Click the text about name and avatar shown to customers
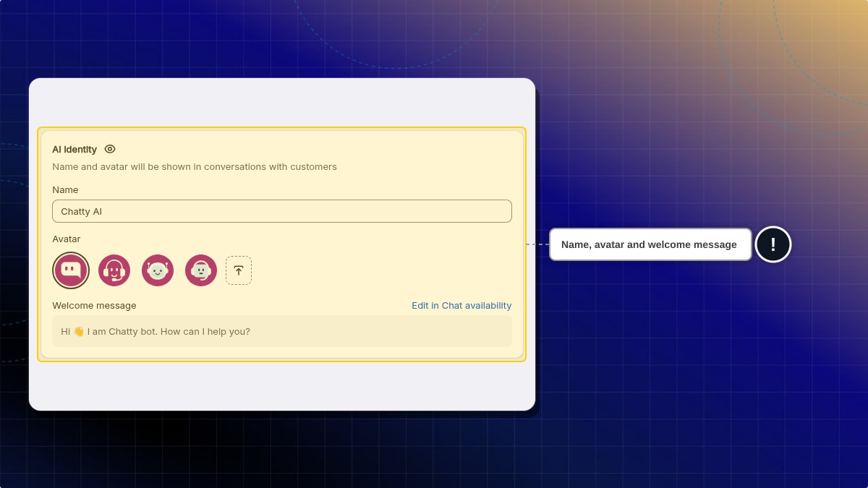Screen dimensions: 868x488 (195, 166)
